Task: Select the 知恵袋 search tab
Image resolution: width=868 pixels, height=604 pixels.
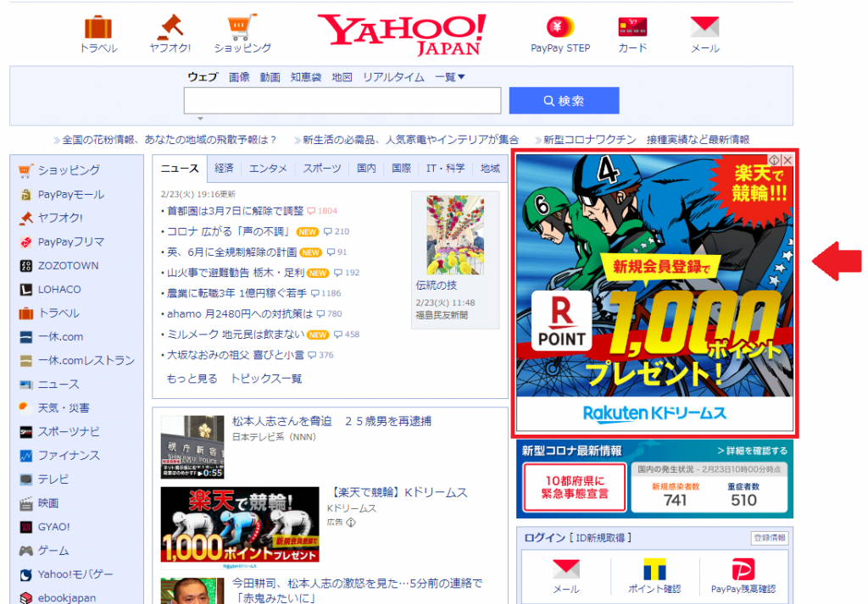Action: [306, 77]
